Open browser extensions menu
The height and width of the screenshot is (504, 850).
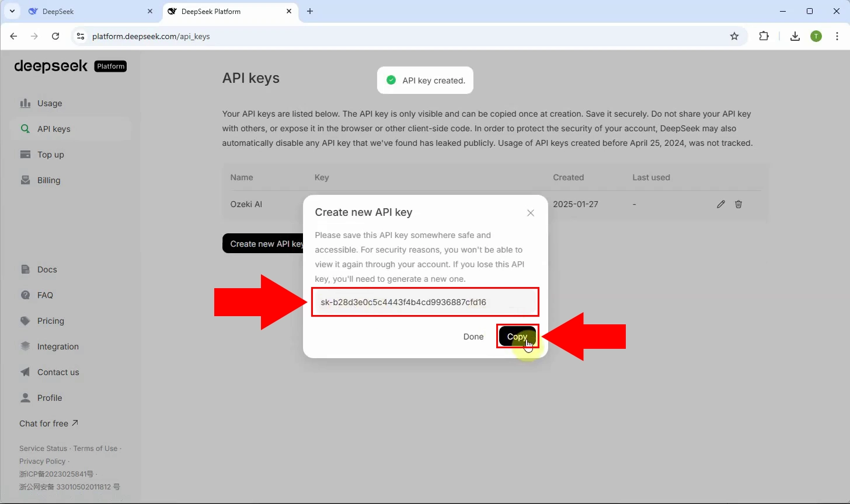[764, 36]
